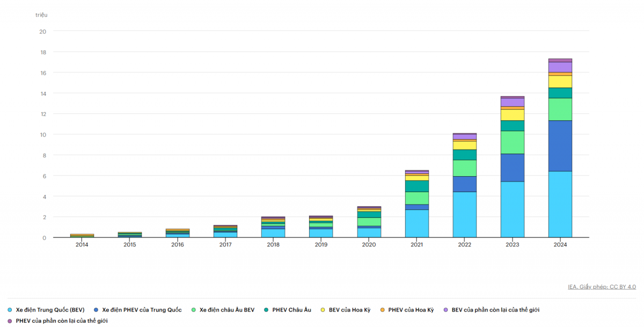Click the green Xe điện châu Âu BEV legend dot

click(x=194, y=310)
